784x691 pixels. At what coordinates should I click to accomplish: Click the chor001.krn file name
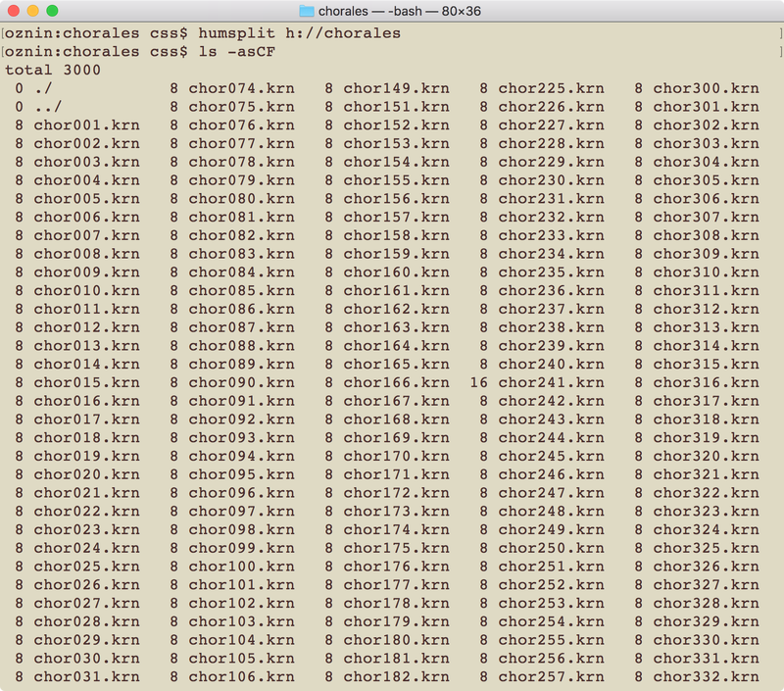click(86, 125)
